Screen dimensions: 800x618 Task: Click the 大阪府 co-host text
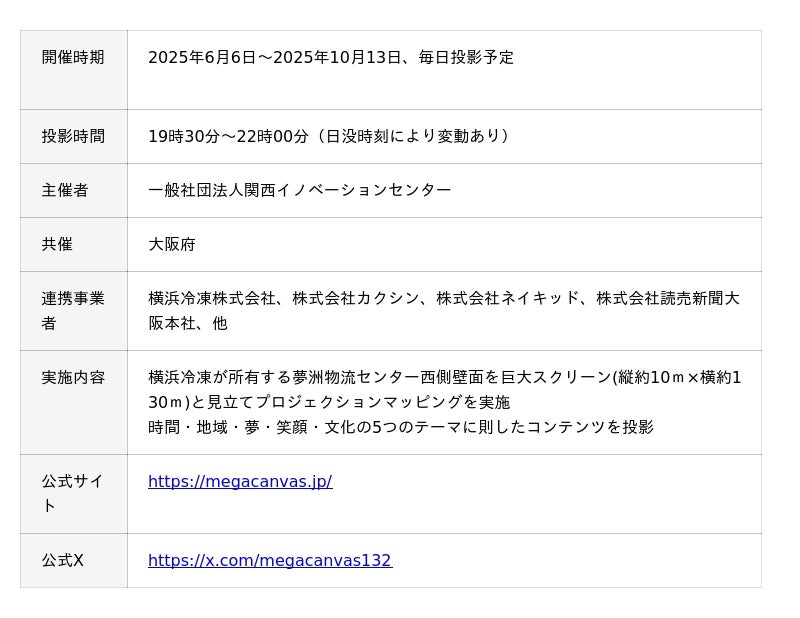point(172,244)
